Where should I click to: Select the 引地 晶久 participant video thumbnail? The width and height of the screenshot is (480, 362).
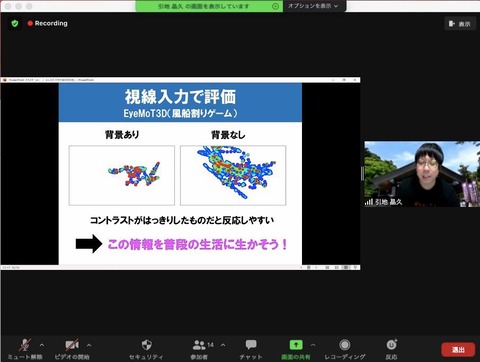(x=422, y=174)
